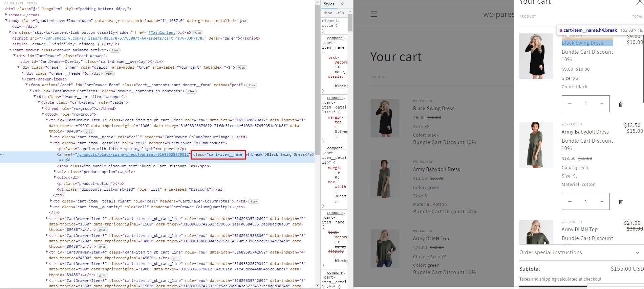Toggle grid badge on CartDrawer-Item-4 row

coord(176,258)
